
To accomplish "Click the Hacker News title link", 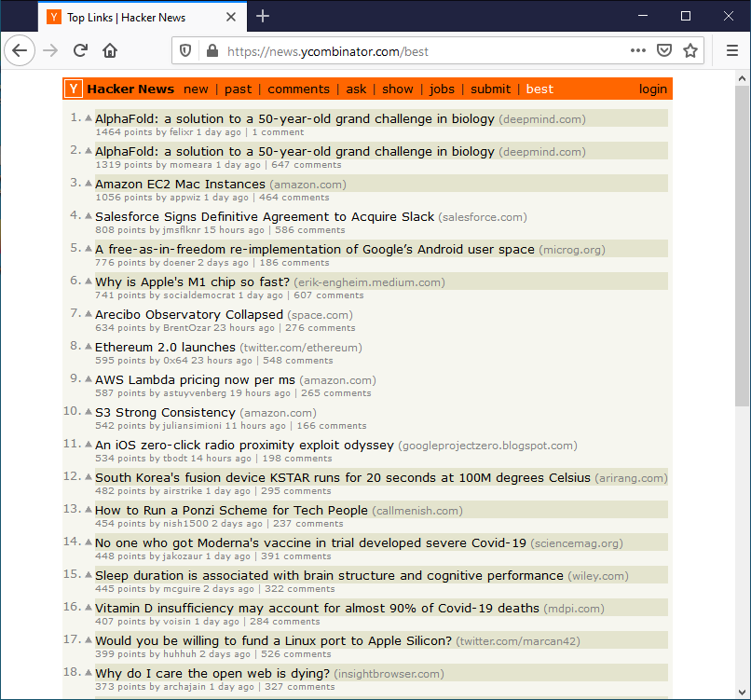I will click(x=130, y=89).
